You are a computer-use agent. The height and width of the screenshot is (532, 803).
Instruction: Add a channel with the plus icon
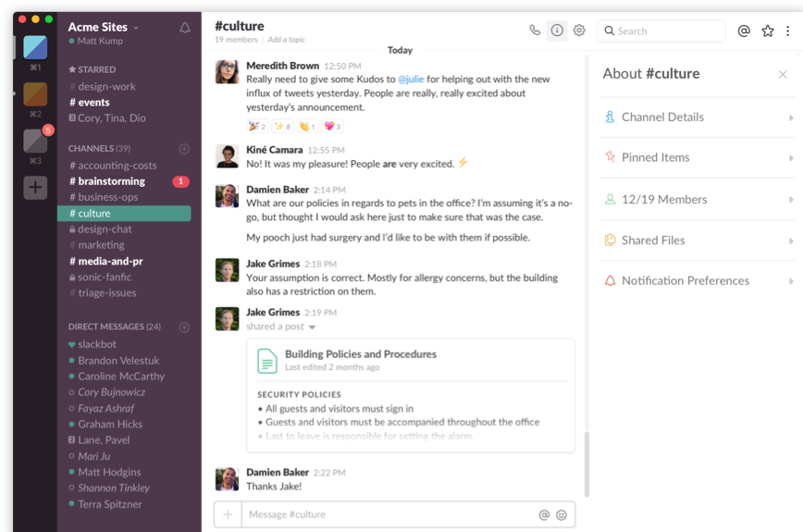[x=184, y=149]
